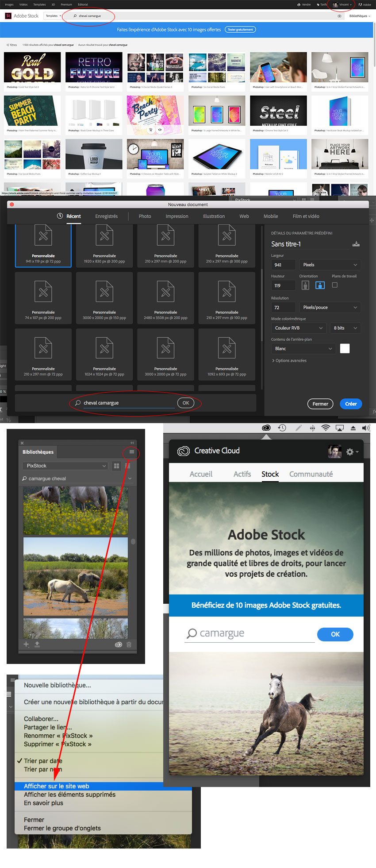Click the add content plus icon in Libraries
This screenshot has width=376, height=868.
26,644
